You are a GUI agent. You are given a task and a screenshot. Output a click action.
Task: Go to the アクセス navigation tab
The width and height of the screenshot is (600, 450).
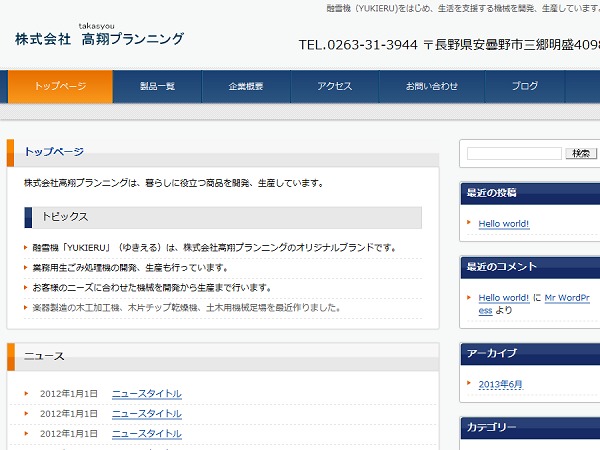coord(334,86)
